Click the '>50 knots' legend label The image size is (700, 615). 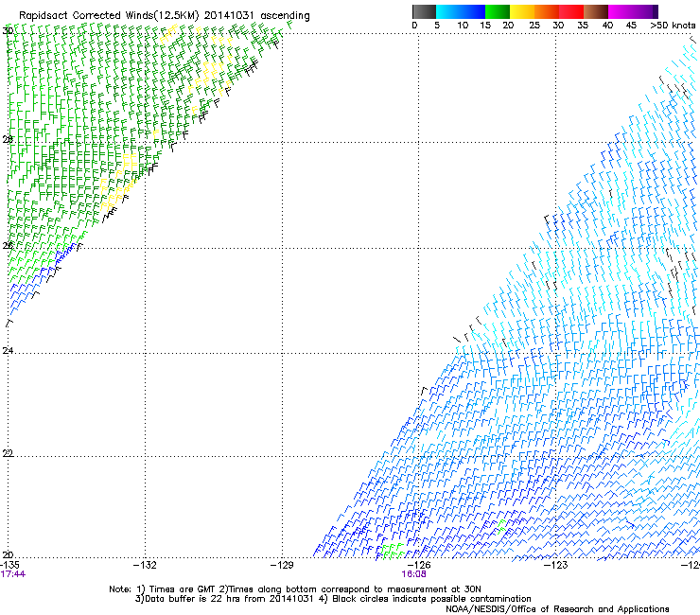coord(673,25)
